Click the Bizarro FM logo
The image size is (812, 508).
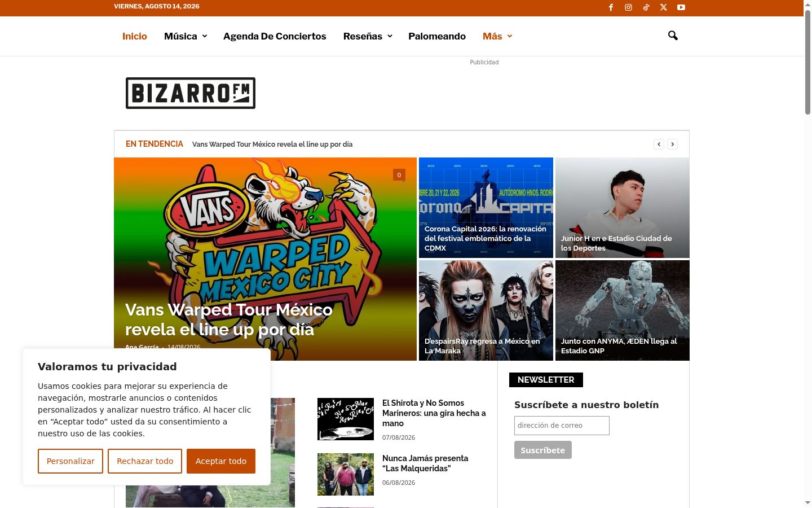click(x=191, y=93)
